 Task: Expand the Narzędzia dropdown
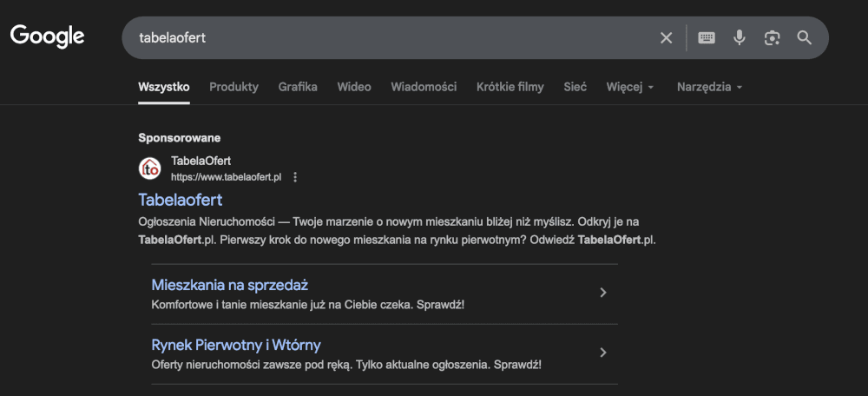tap(709, 87)
